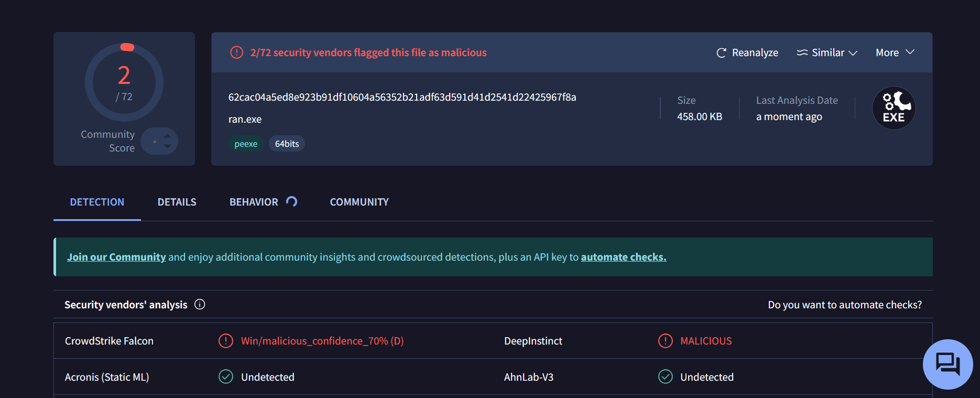
Task: Click the red alert icon next to CrowdStrike result
Action: [x=226, y=341]
